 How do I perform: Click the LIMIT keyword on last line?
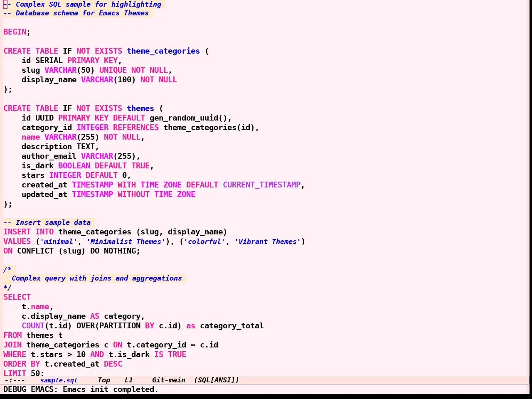pos(15,373)
